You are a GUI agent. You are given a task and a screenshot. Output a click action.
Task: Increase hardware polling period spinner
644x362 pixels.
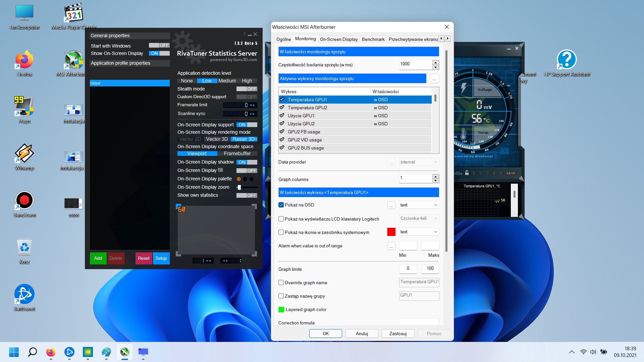(x=435, y=63)
